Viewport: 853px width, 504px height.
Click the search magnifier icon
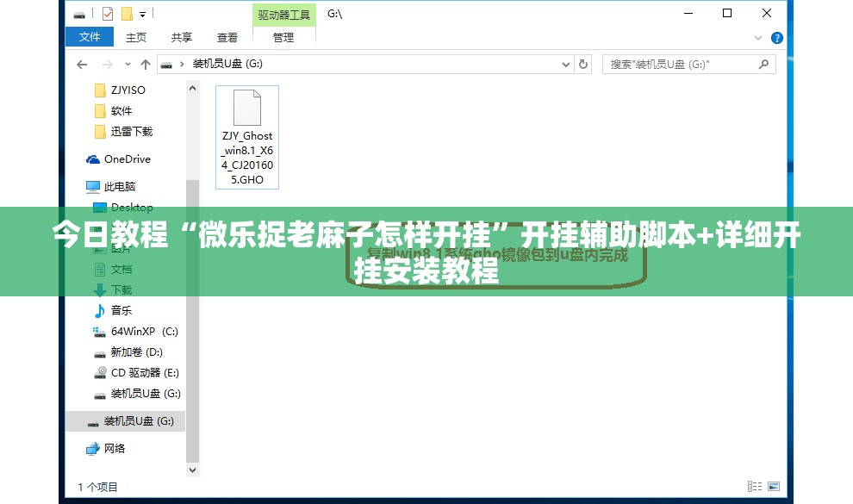(x=763, y=64)
